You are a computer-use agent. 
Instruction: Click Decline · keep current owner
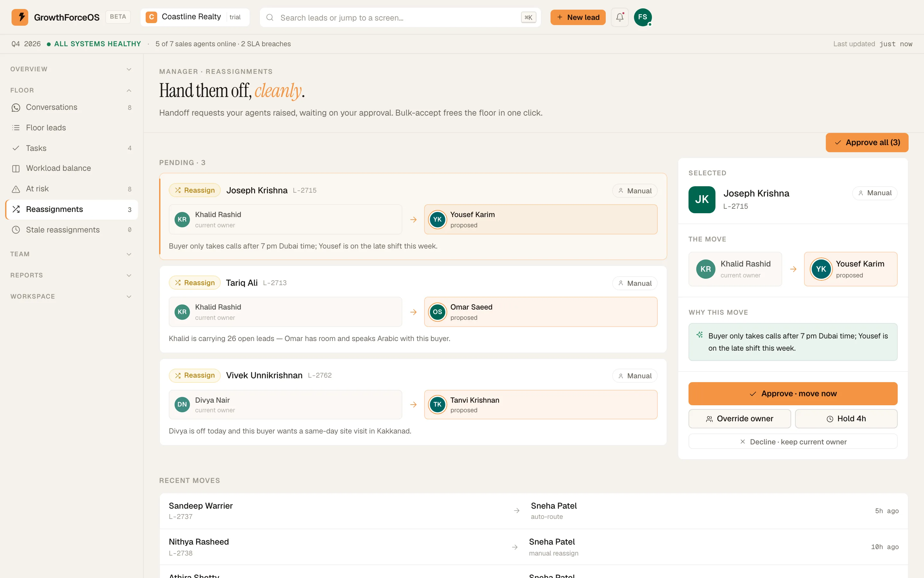[793, 442]
